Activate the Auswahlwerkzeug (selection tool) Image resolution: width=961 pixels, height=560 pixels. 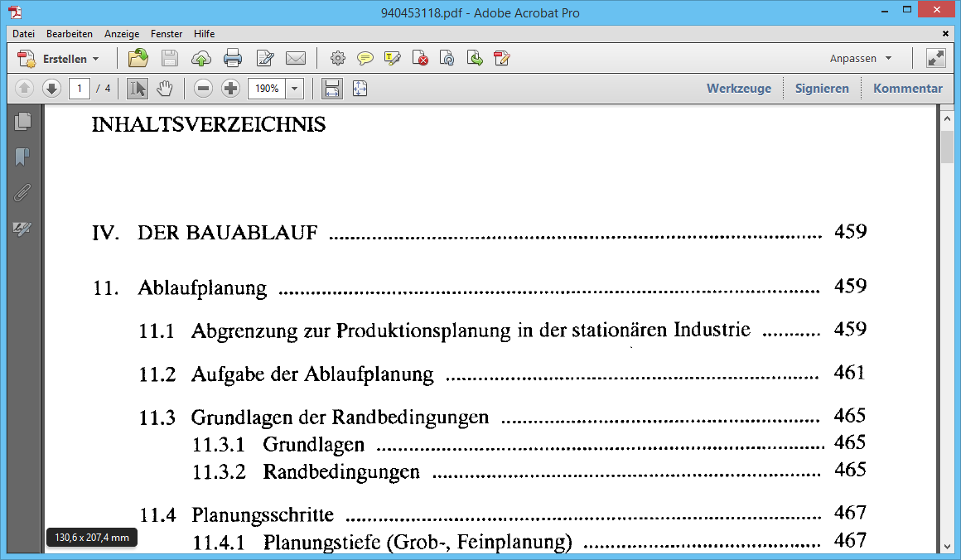pos(137,89)
